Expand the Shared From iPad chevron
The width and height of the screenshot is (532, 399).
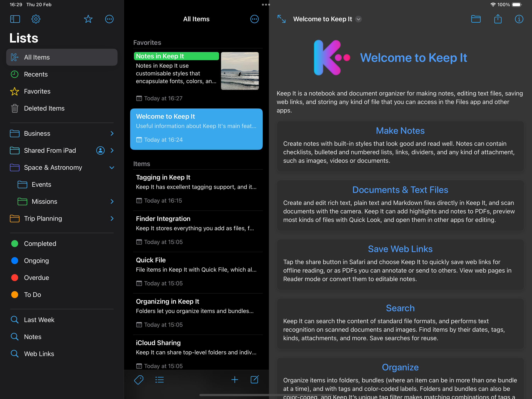tap(112, 151)
